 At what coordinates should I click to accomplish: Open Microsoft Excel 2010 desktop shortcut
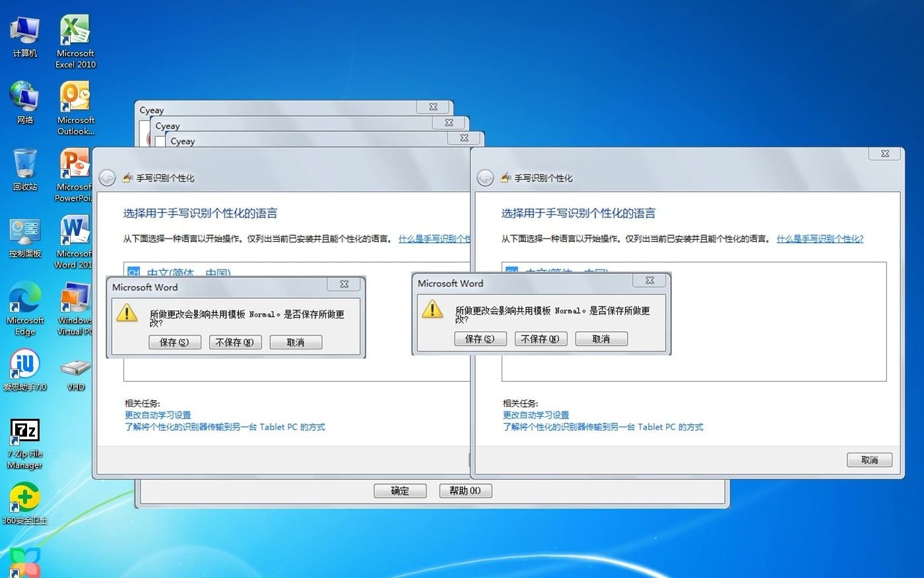tap(75, 41)
